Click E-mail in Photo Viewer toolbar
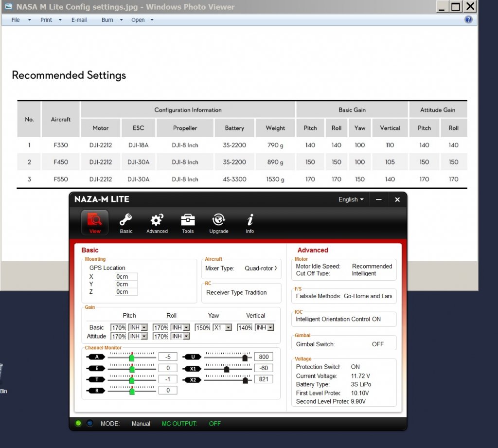Viewport: 498px width, 448px height. point(79,19)
